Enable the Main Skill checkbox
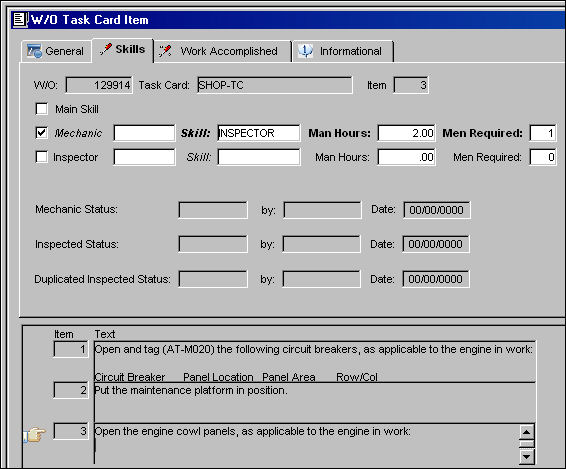 click(42, 109)
